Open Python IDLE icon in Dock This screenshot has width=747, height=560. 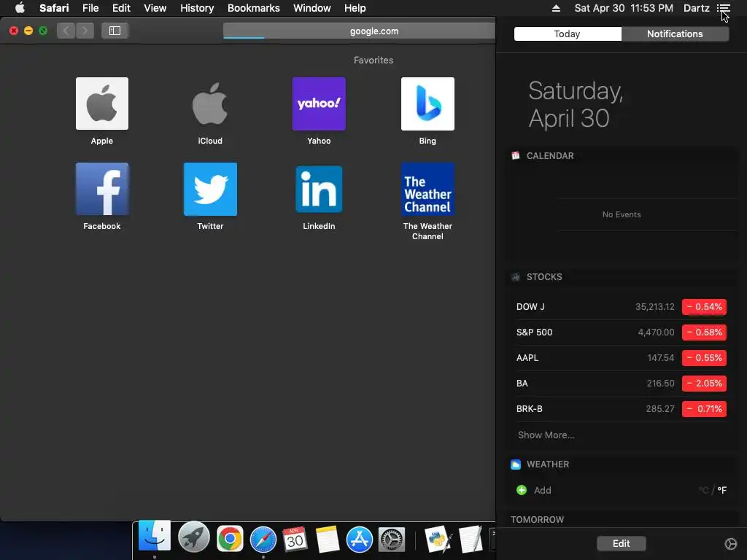click(438, 539)
